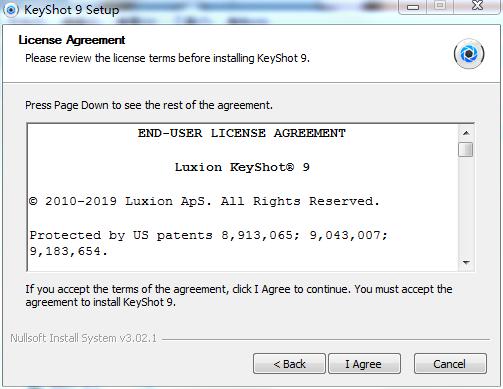Click the 2010-2019 copyright line
The width and height of the screenshot is (503, 389).
(204, 201)
